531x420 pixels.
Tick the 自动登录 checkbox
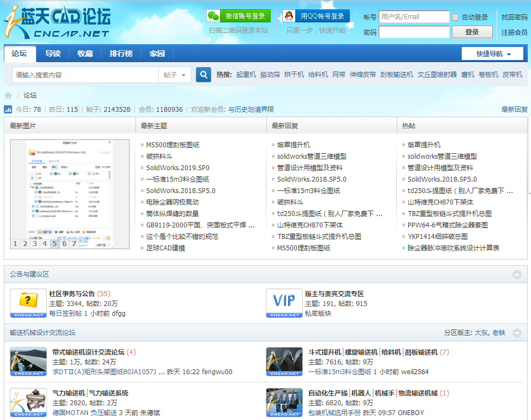pyautogui.click(x=456, y=17)
